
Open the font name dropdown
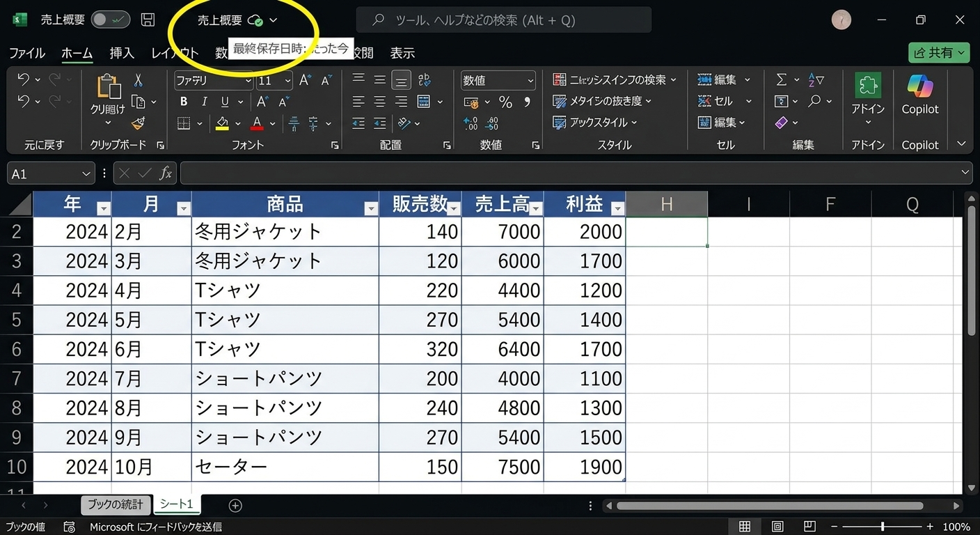248,81
